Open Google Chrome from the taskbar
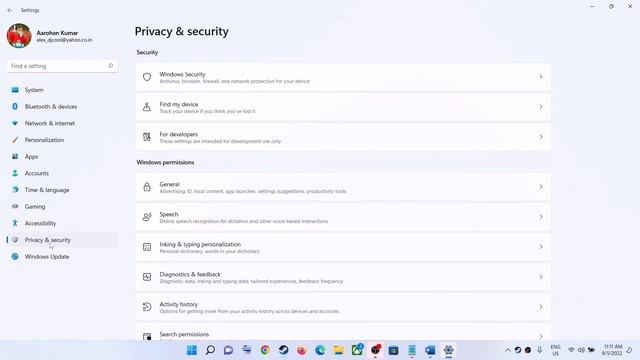The height and width of the screenshot is (360, 640). point(265,350)
